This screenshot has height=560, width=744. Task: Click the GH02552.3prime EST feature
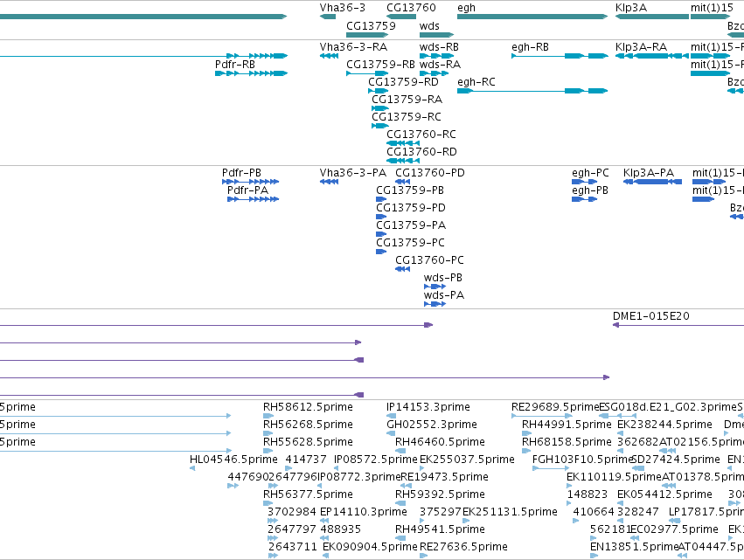[392, 433]
